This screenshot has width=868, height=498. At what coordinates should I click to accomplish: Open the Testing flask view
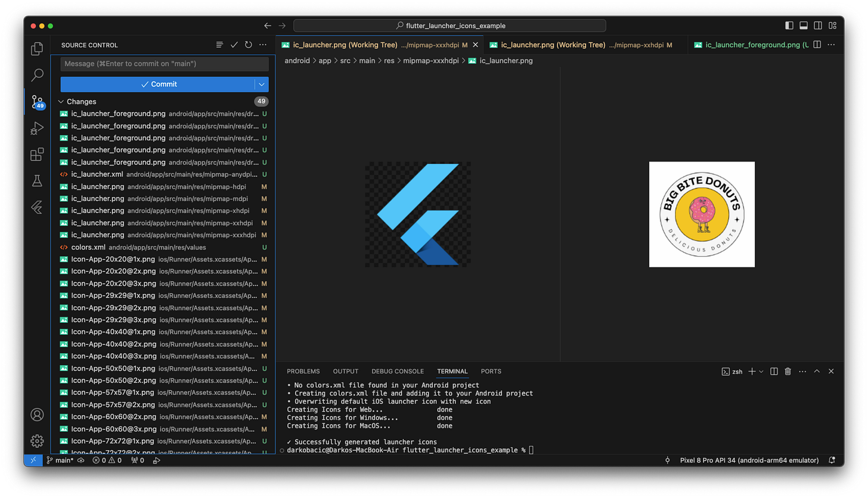[x=37, y=181]
